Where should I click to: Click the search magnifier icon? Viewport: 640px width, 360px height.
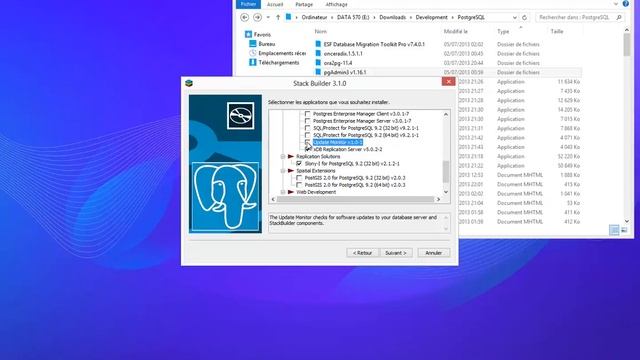click(x=619, y=18)
